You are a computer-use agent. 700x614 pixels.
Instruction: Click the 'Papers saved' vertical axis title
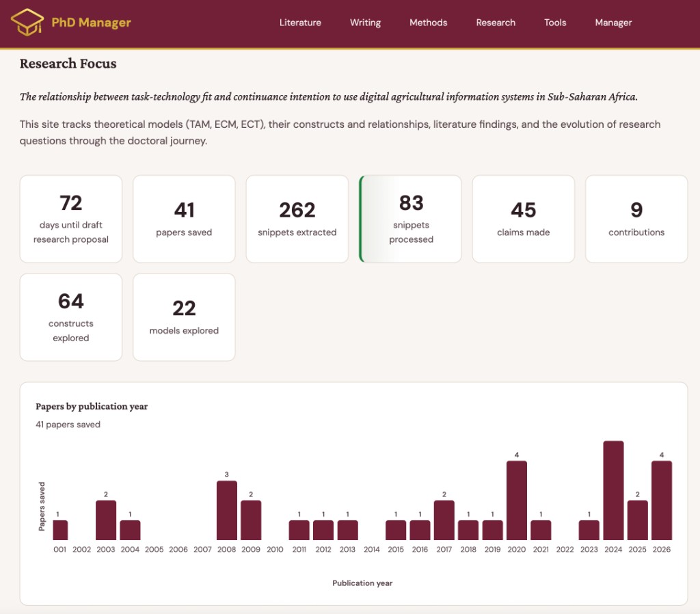[x=42, y=507]
